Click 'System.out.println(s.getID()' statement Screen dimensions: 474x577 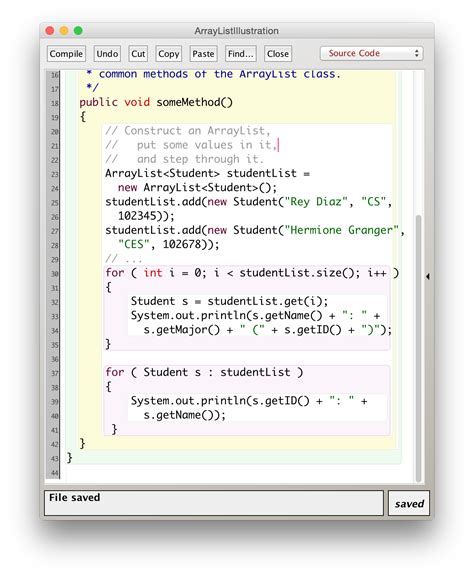220,401
